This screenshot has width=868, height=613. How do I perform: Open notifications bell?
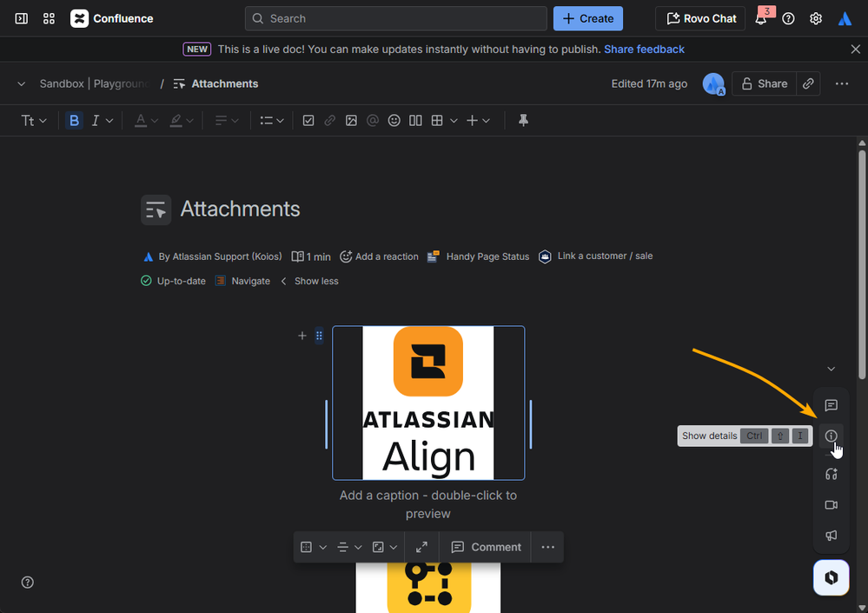761,19
